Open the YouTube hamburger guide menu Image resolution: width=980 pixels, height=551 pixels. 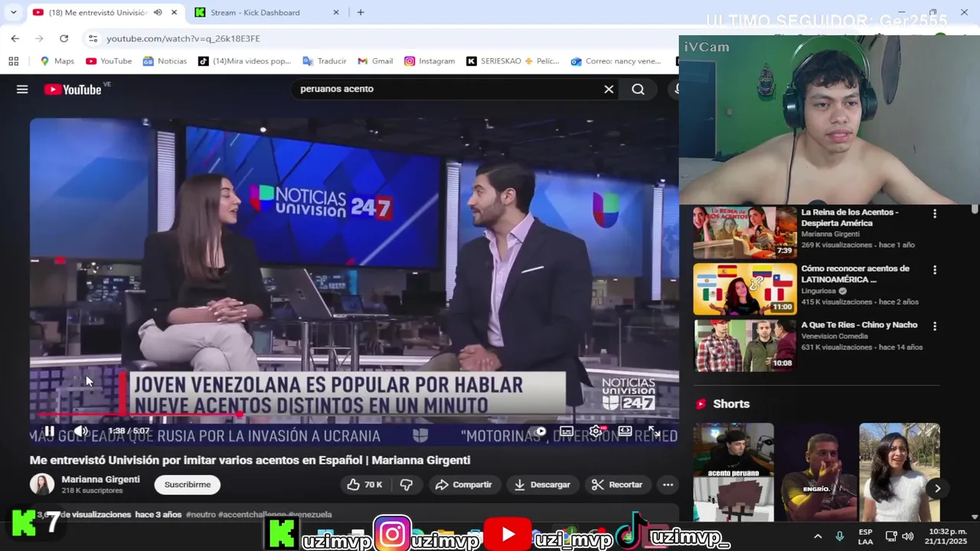pos(22,90)
